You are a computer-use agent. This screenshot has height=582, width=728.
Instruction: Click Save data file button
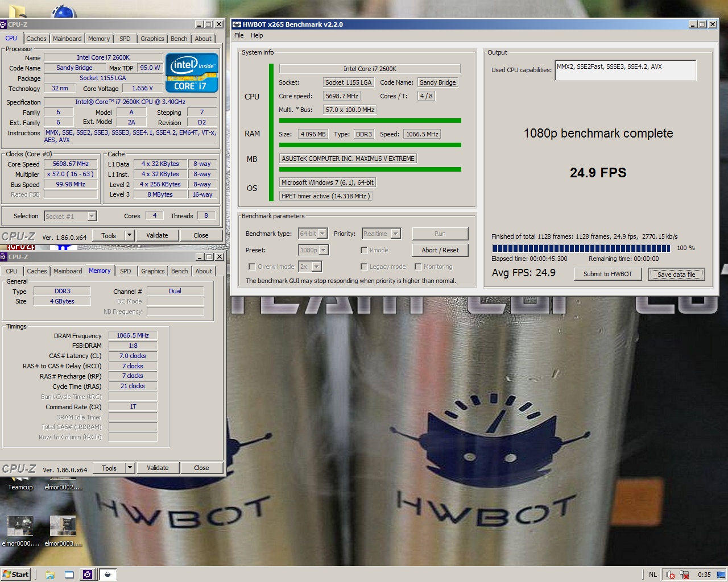(x=676, y=274)
